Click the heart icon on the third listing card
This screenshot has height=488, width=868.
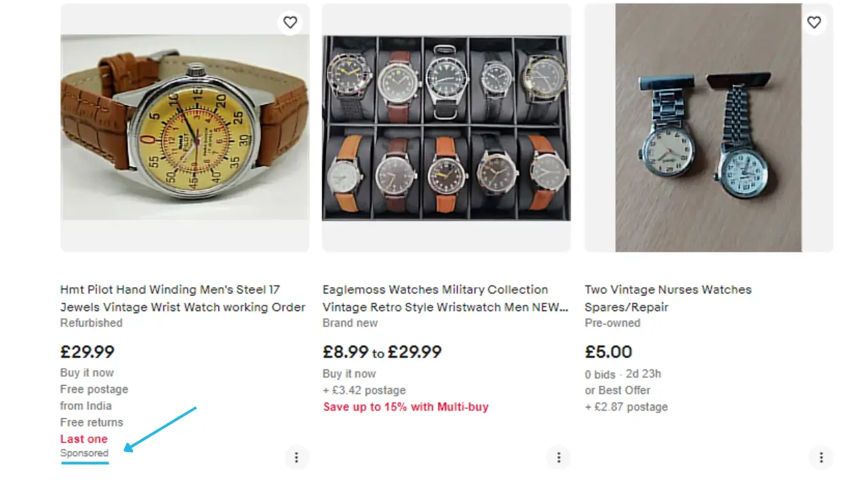[814, 22]
